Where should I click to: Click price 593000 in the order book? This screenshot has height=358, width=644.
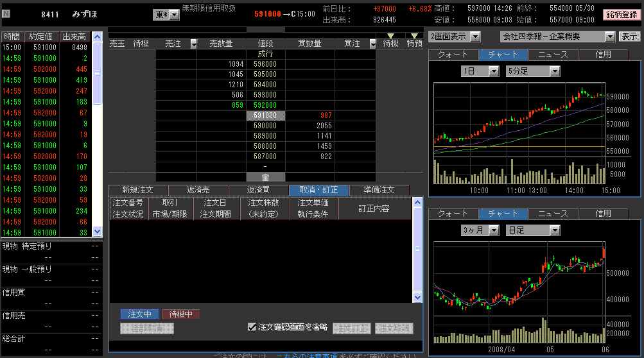point(265,95)
